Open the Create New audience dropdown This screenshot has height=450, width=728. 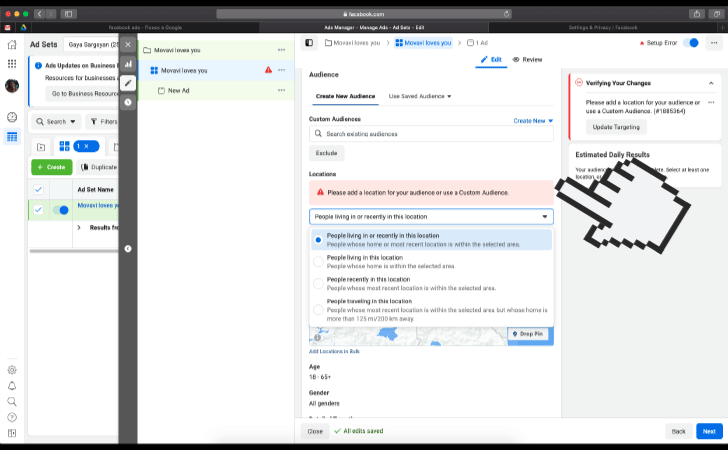[x=533, y=121]
